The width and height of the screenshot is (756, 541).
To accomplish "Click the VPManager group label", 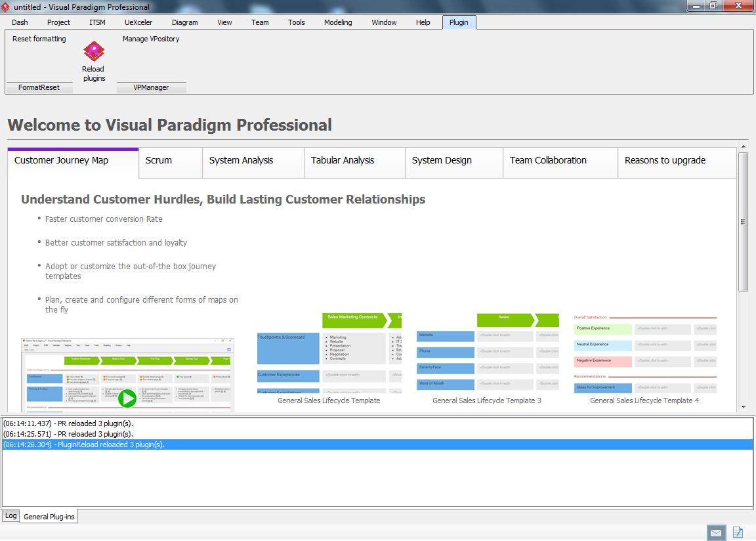I will 151,87.
